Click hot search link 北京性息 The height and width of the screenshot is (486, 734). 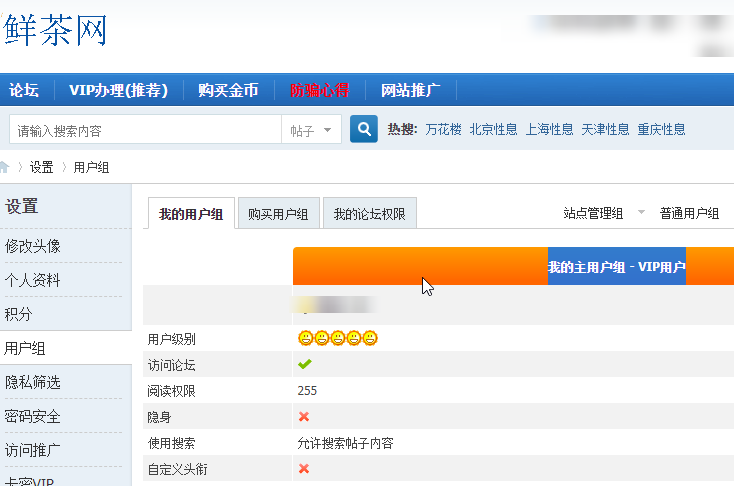[493, 129]
